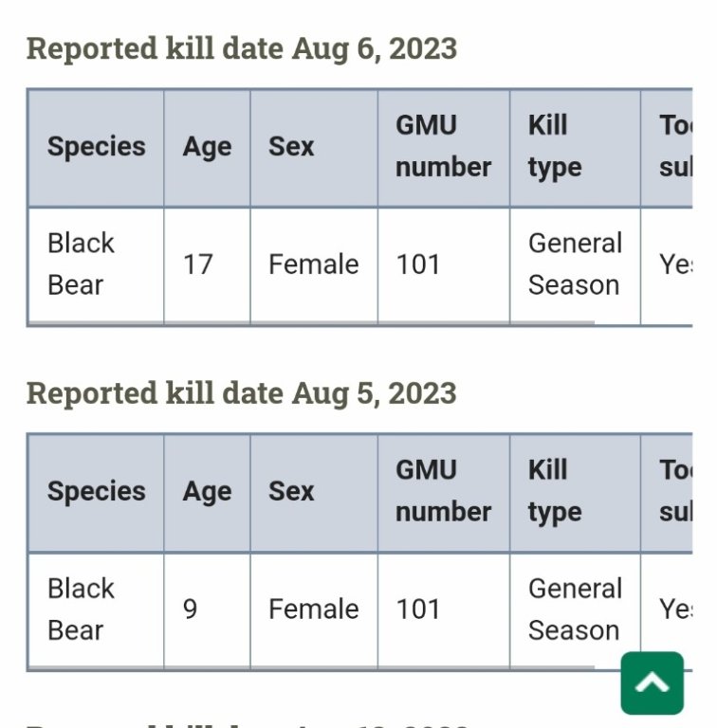Select General Season cell in Aug 6 table
717x728 pixels.
point(575,264)
